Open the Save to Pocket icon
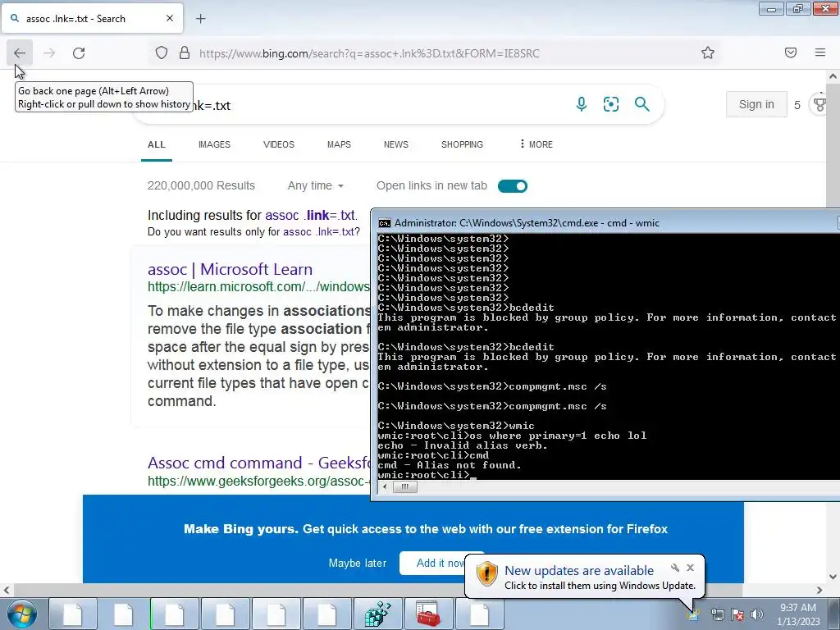This screenshot has width=840, height=630. [791, 52]
